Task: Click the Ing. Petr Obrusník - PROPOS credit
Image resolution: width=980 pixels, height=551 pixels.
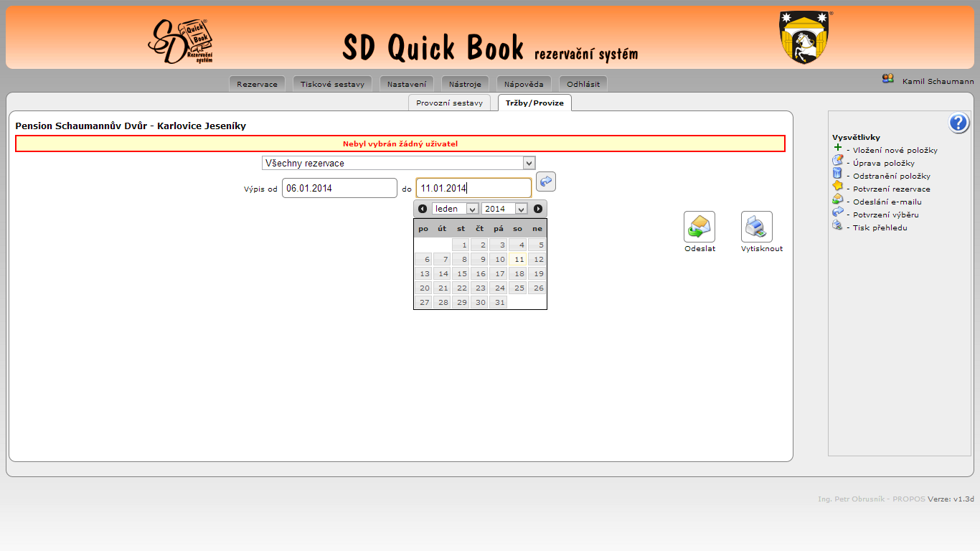Action: click(x=872, y=499)
